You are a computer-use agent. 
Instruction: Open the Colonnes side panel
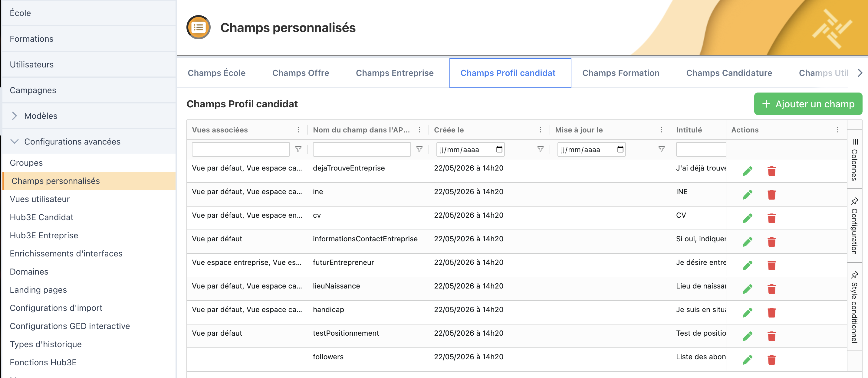[x=854, y=159]
